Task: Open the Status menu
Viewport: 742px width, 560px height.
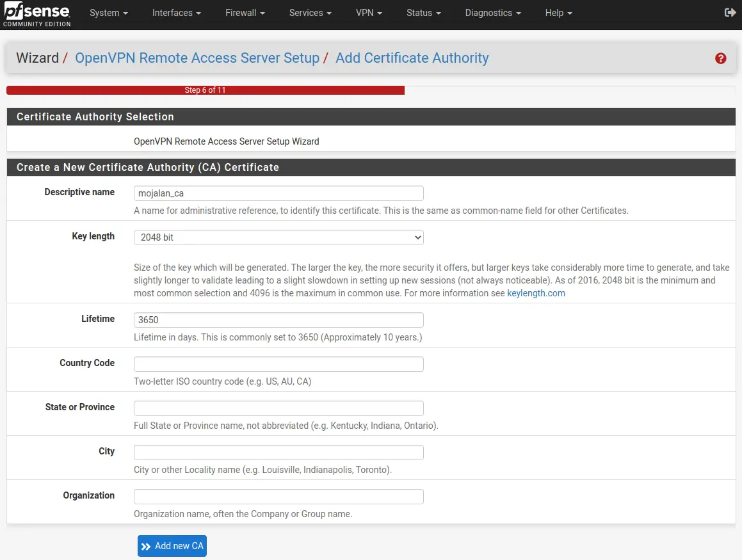Action: pos(424,13)
